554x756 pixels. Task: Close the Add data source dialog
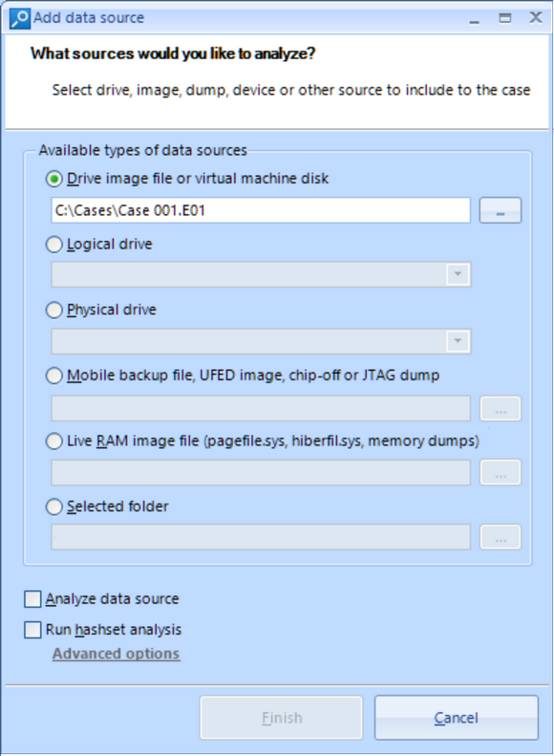(x=536, y=18)
